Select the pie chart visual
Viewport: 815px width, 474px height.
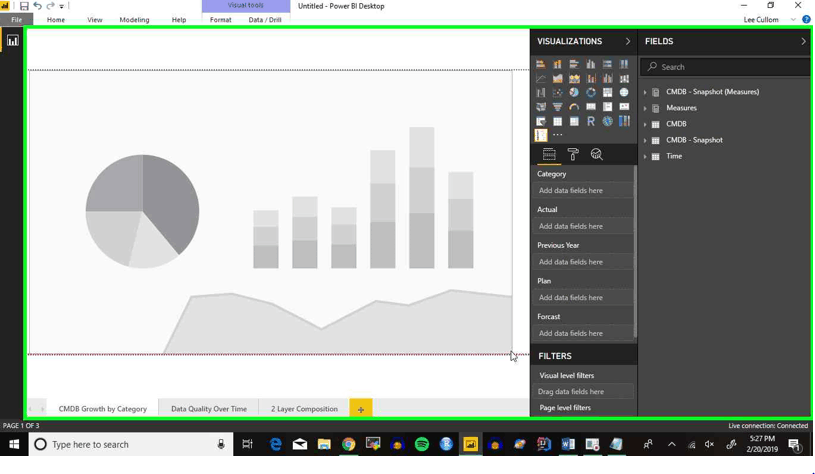pyautogui.click(x=574, y=93)
